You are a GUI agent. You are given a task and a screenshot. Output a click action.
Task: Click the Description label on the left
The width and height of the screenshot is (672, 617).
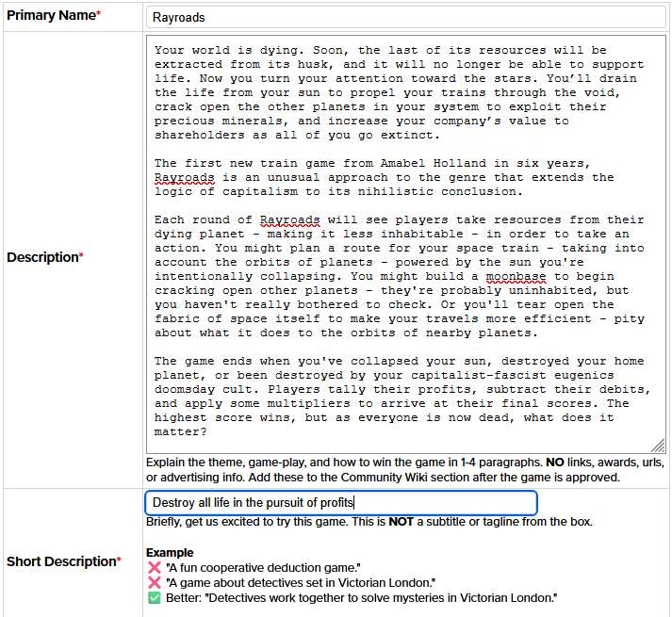(45, 257)
